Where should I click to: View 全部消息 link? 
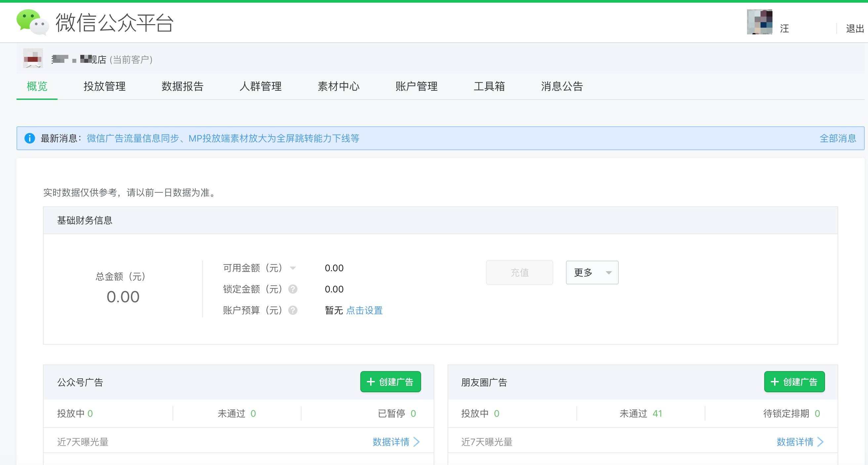point(838,138)
